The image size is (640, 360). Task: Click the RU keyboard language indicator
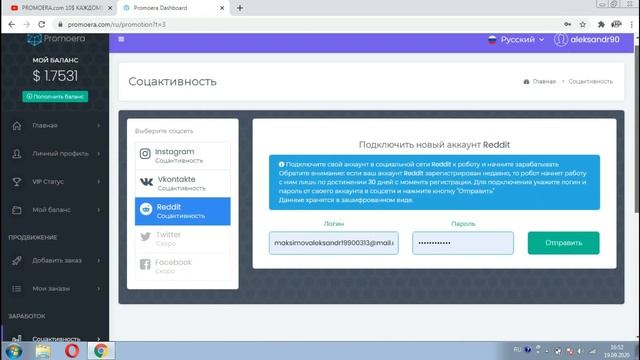pos(517,350)
